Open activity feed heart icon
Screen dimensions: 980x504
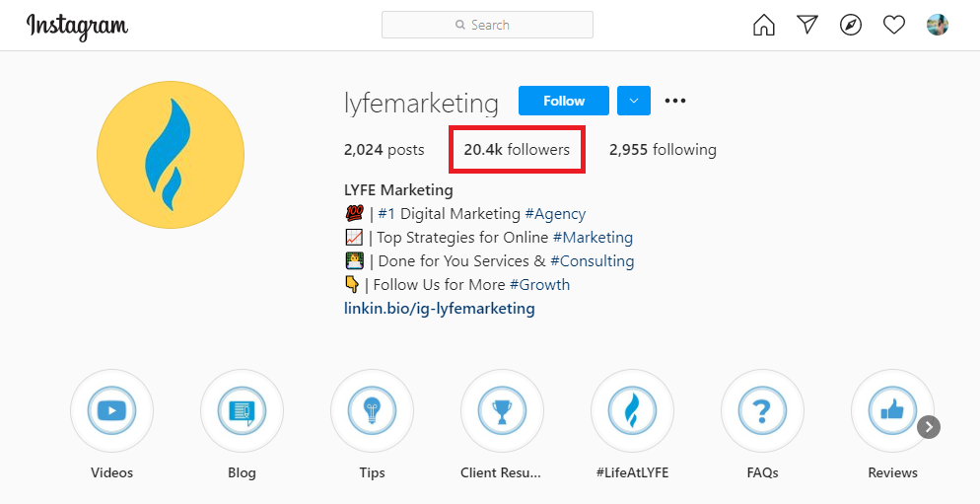(894, 25)
